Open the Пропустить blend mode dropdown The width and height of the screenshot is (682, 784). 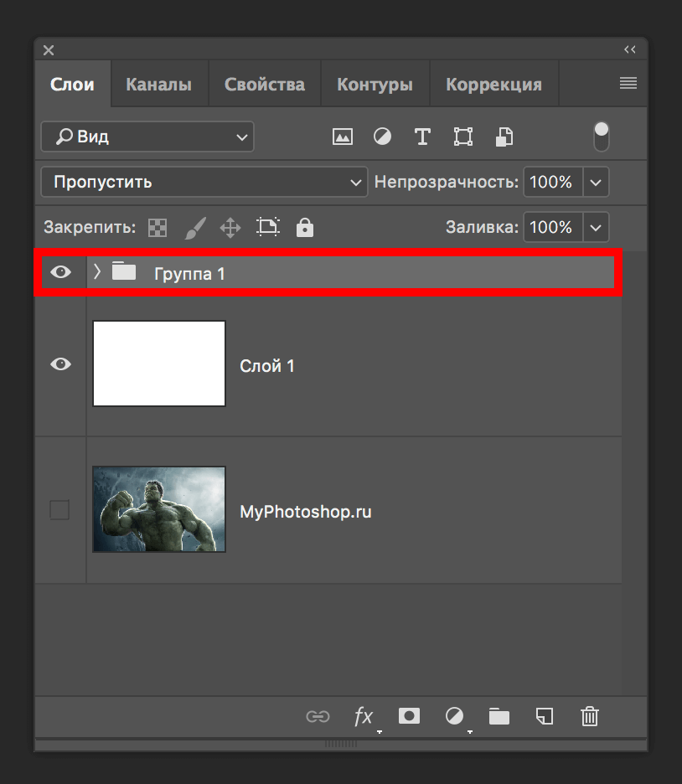pyautogui.click(x=204, y=182)
